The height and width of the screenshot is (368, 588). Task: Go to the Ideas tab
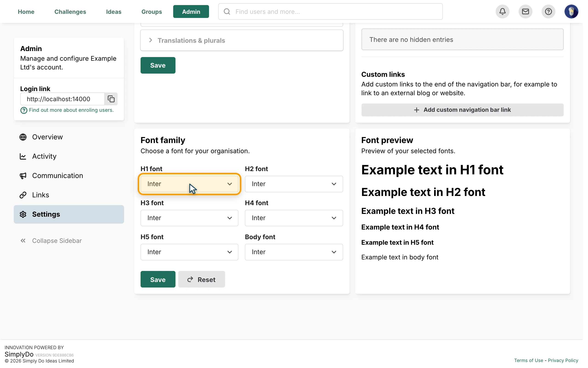[114, 11]
